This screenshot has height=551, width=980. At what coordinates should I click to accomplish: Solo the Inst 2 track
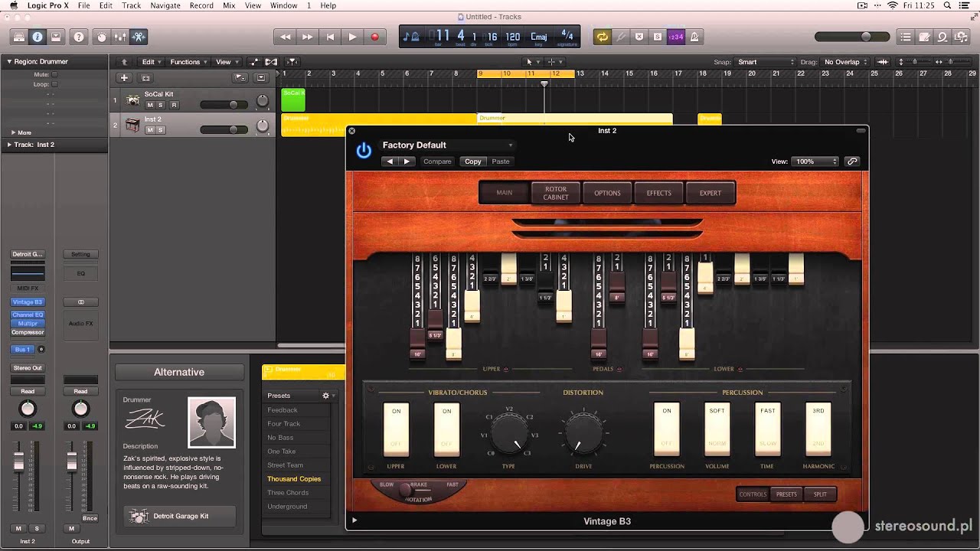click(161, 130)
